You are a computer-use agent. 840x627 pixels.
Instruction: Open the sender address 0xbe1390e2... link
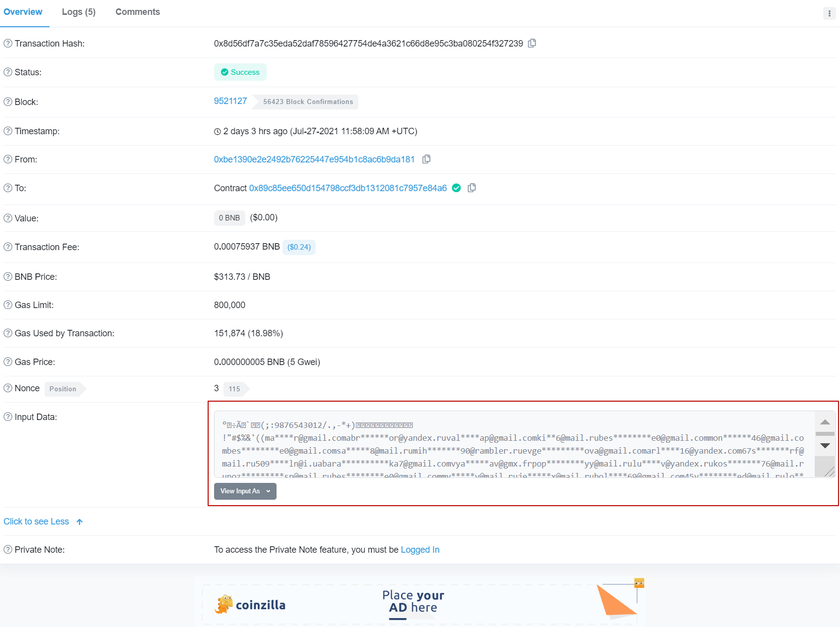point(314,159)
